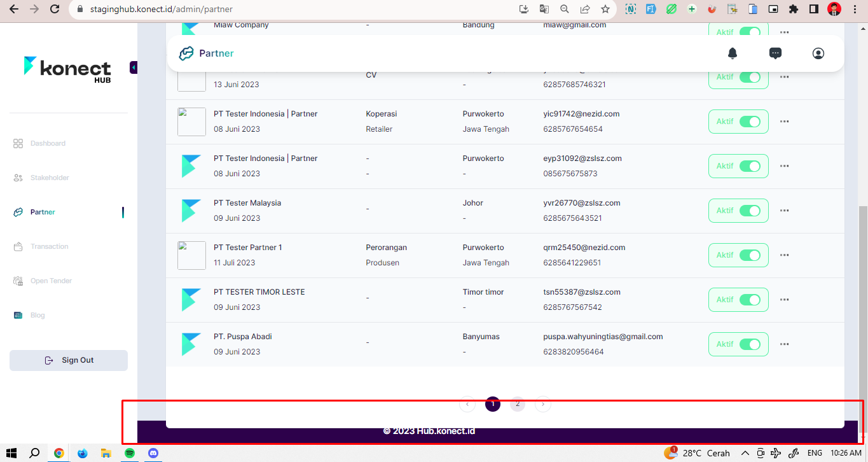The width and height of the screenshot is (868, 462).
Task: Open three-dot menu for row dated 13 Juni 2023
Action: pos(784,77)
